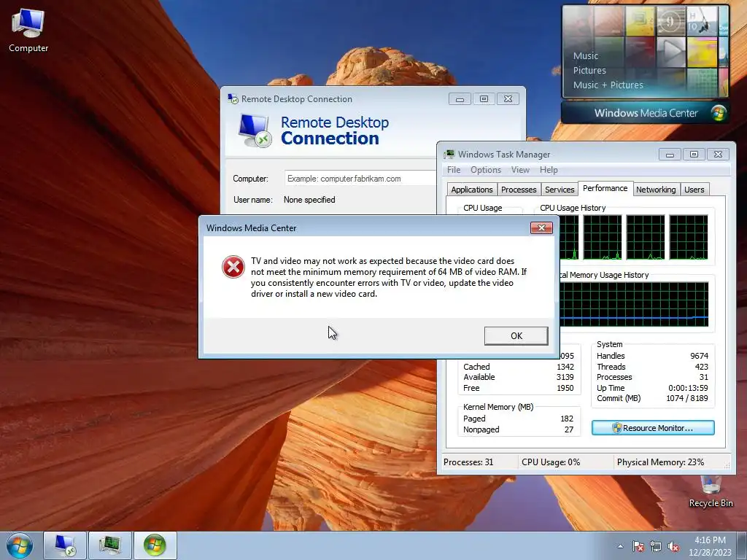Minimize the Remote Desktop Connection window
This screenshot has height=560, width=747.
[460, 98]
